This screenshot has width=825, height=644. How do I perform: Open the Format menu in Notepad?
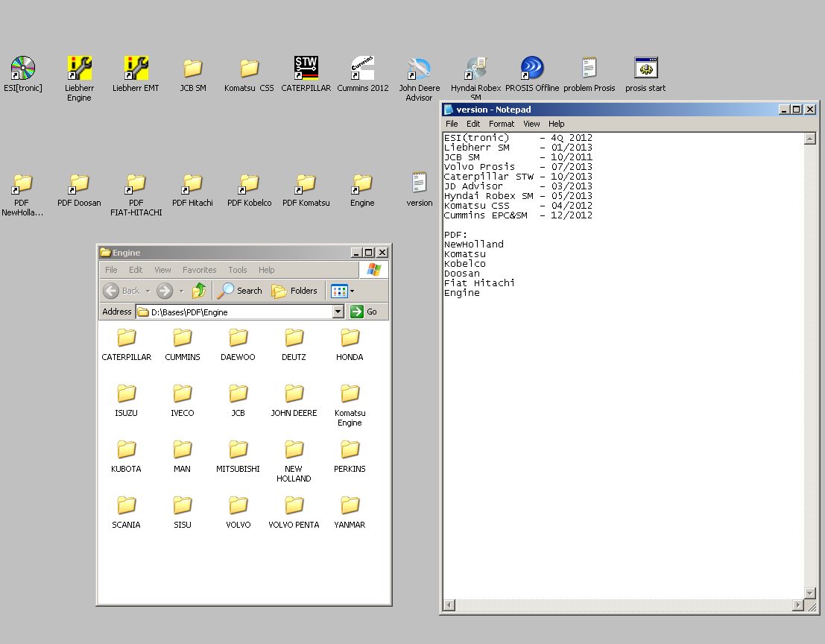coord(501,124)
